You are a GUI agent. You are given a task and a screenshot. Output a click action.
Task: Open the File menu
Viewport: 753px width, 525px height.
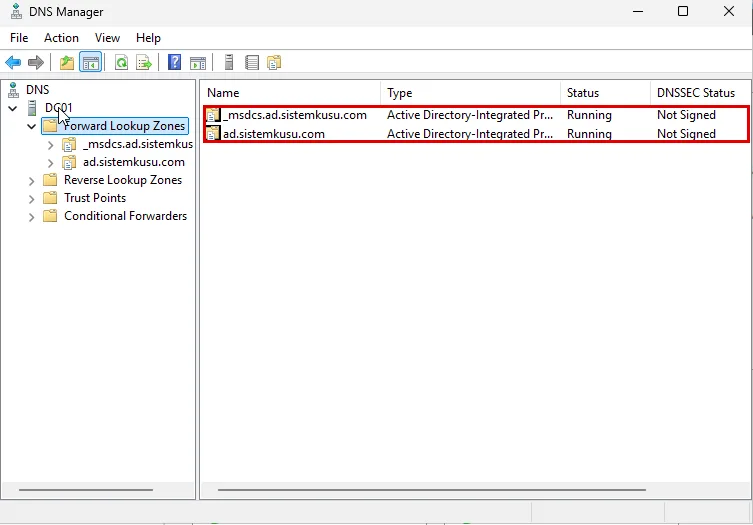coord(19,38)
